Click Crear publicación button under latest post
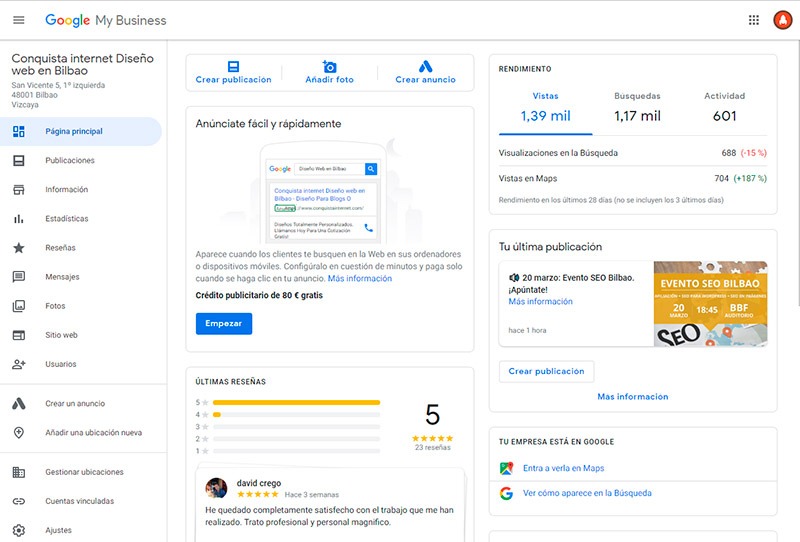Screen dimensions: 800x542 (546, 372)
